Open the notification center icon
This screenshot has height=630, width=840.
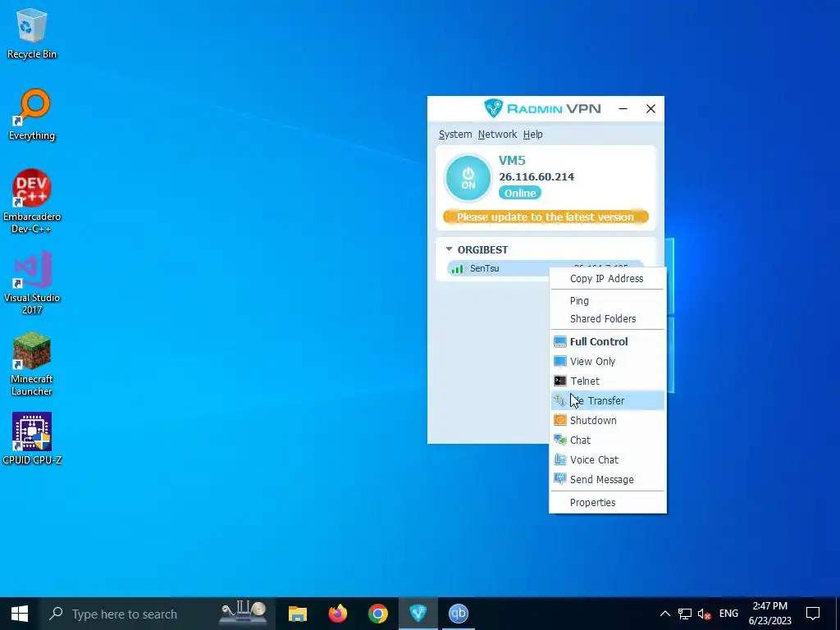tap(813, 614)
